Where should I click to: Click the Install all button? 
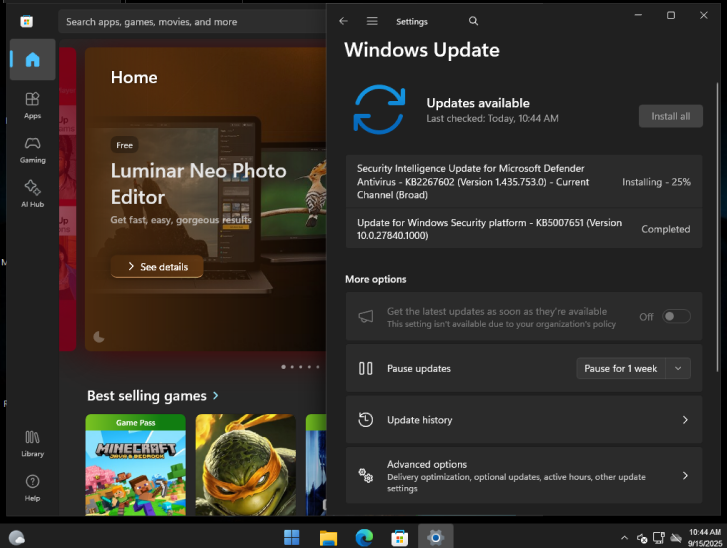pyautogui.click(x=670, y=116)
